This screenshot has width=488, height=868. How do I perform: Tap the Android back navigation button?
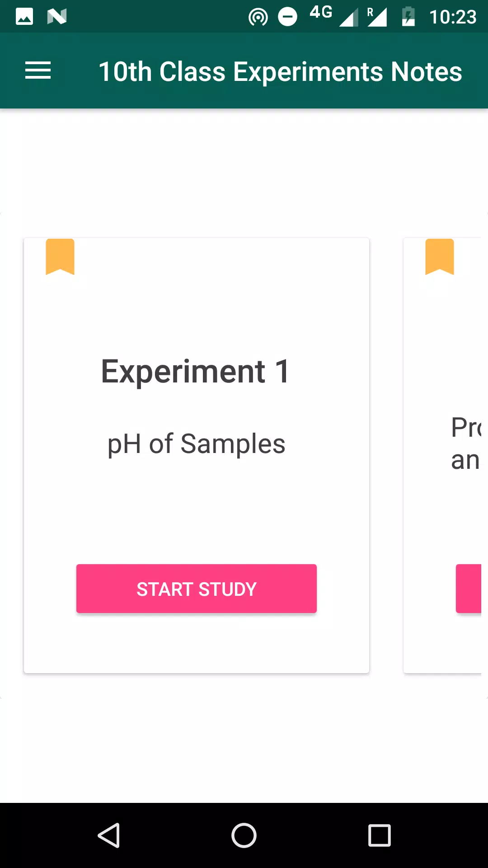coord(109,835)
